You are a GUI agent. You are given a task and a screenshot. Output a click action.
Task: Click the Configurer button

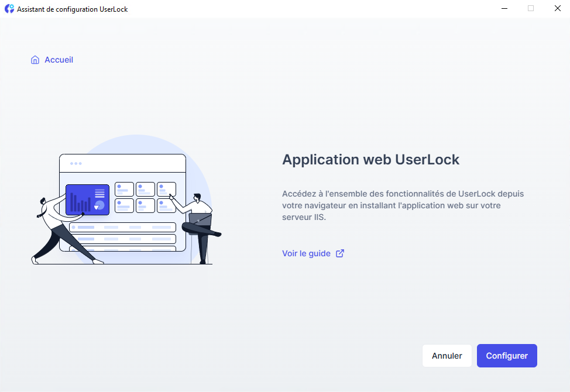pos(507,356)
